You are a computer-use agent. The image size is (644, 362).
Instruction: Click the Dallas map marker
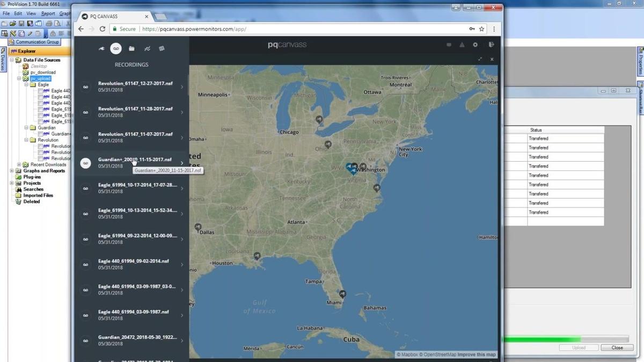[x=198, y=227]
